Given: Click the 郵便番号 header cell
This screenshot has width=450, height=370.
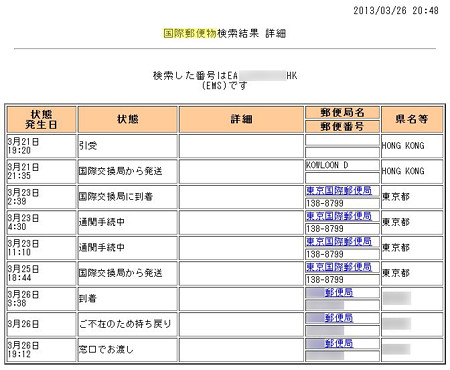Looking at the screenshot, I should (x=342, y=126).
